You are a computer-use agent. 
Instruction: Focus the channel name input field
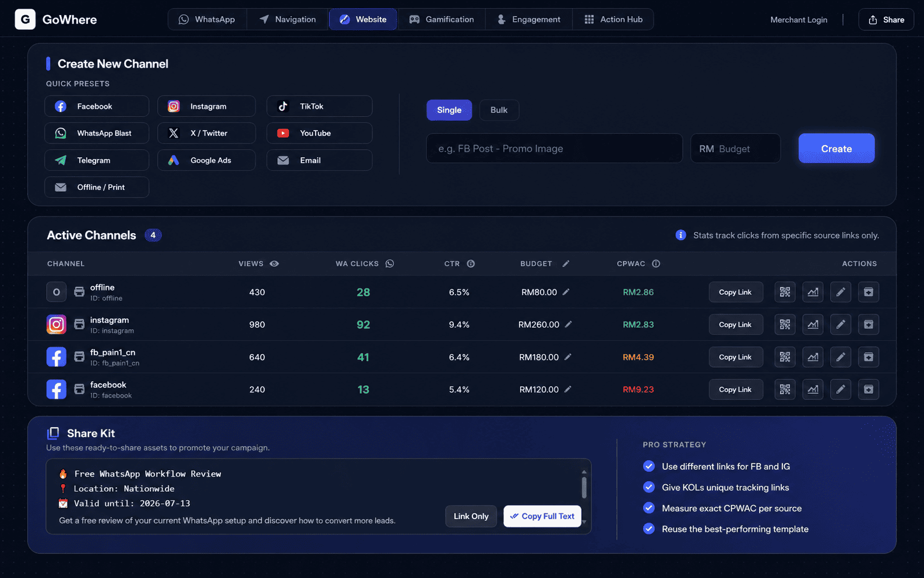[554, 149]
